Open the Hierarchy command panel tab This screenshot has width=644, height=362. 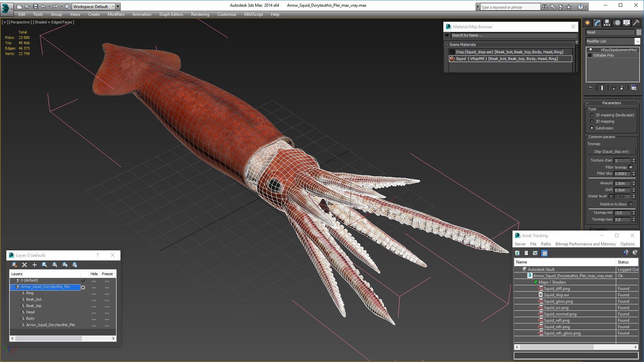coord(607,23)
